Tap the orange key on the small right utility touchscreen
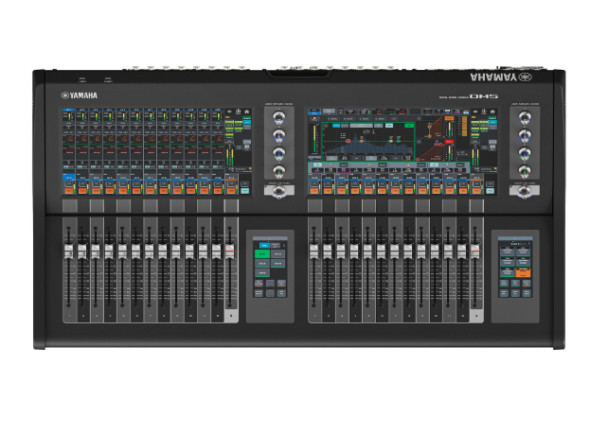 (523, 273)
